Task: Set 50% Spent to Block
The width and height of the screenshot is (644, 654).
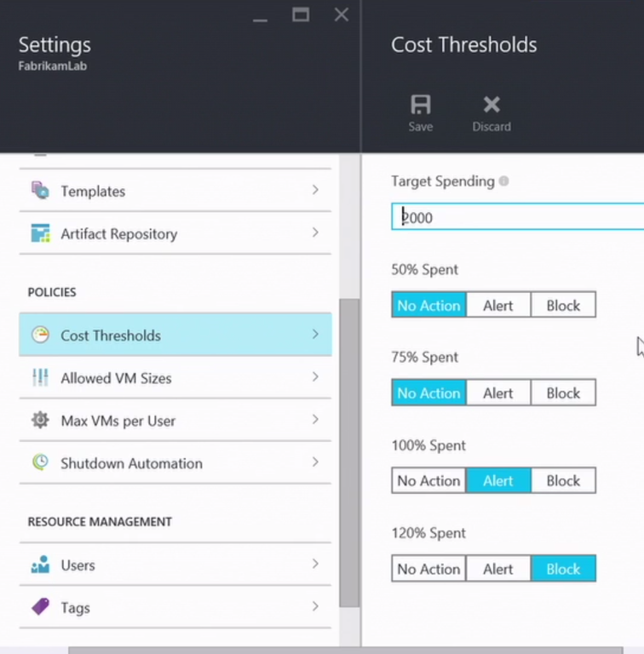Action: (563, 305)
